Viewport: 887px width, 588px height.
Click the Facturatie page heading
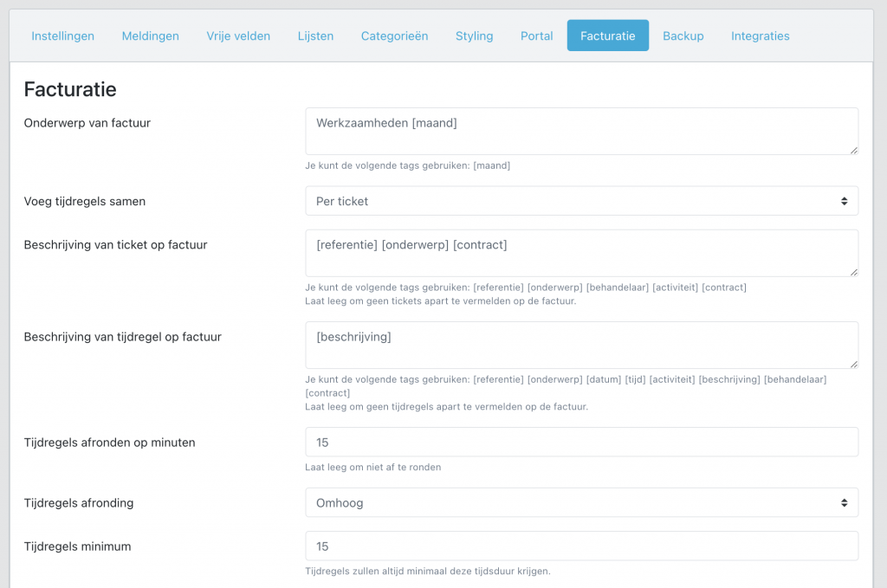[x=70, y=89]
